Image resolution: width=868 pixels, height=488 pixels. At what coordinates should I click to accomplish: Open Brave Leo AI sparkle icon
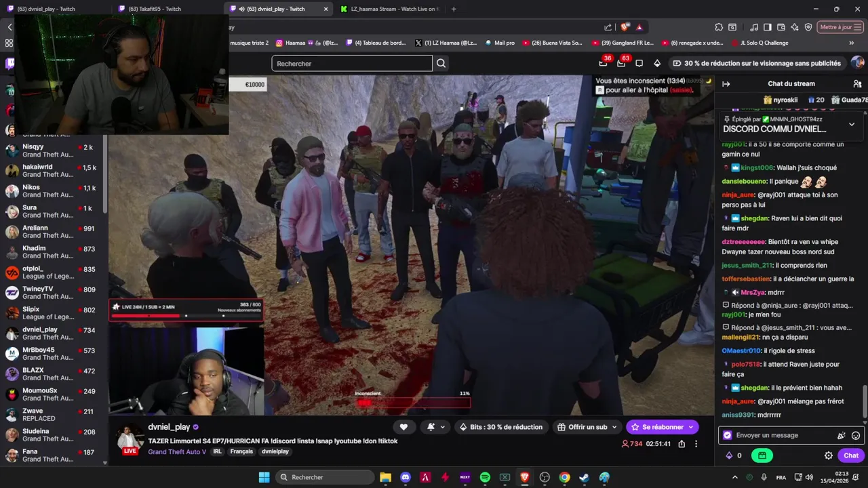[795, 27]
